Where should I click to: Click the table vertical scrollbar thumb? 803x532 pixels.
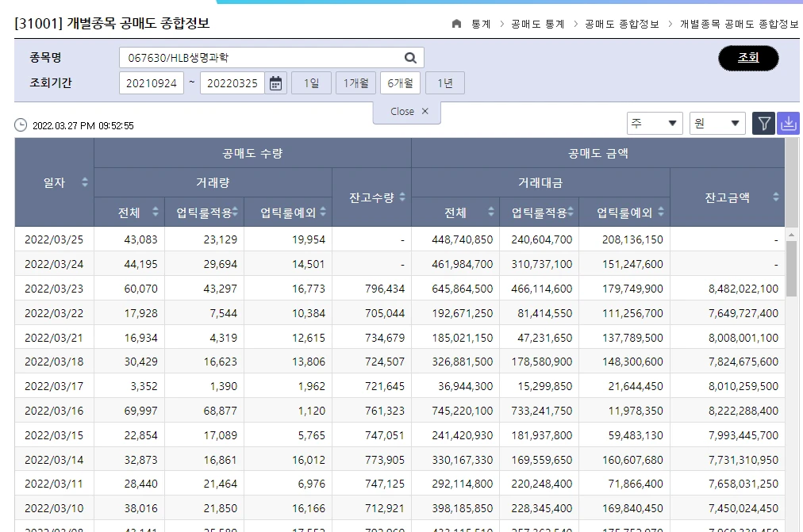pos(791,269)
